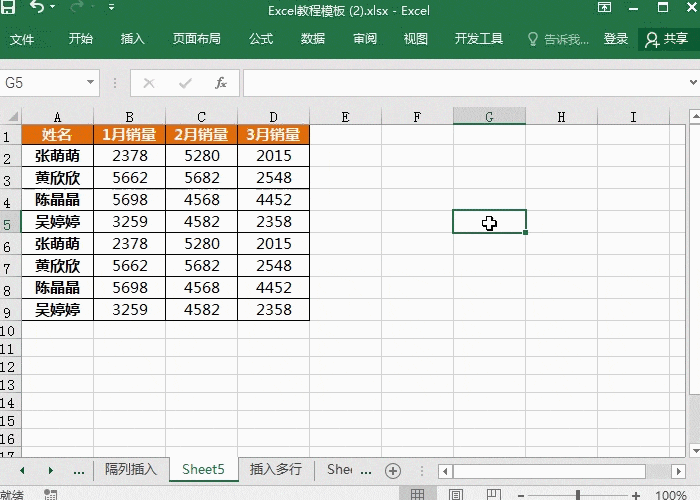Image resolution: width=700 pixels, height=500 pixels.
Task: Click the Save icon in quick access toolbar
Action: click(8, 7)
